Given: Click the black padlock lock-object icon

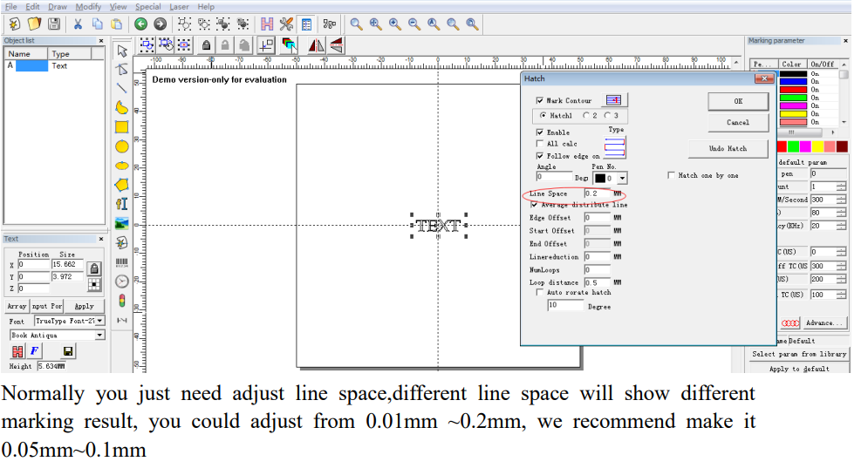Looking at the screenshot, I should pyautogui.click(x=206, y=45).
